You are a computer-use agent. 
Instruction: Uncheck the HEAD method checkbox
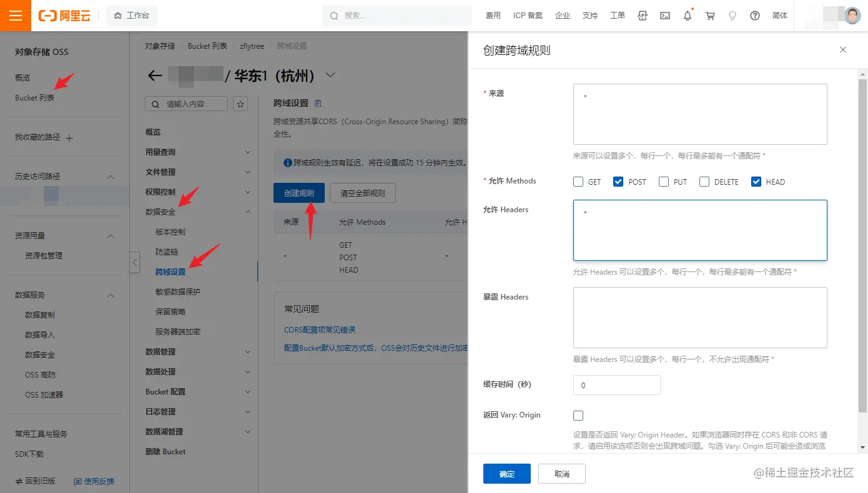(756, 182)
